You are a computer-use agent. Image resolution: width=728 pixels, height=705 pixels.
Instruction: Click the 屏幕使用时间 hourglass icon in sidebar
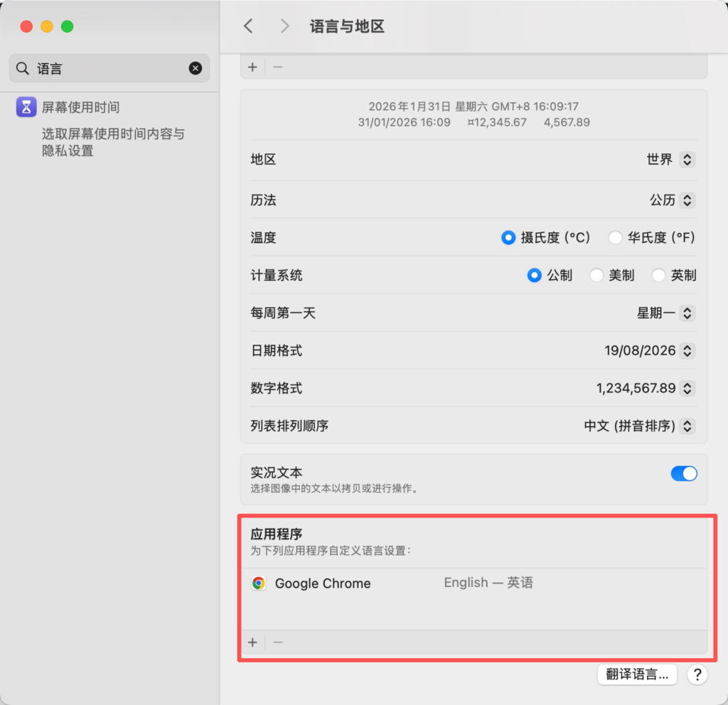pyautogui.click(x=25, y=107)
